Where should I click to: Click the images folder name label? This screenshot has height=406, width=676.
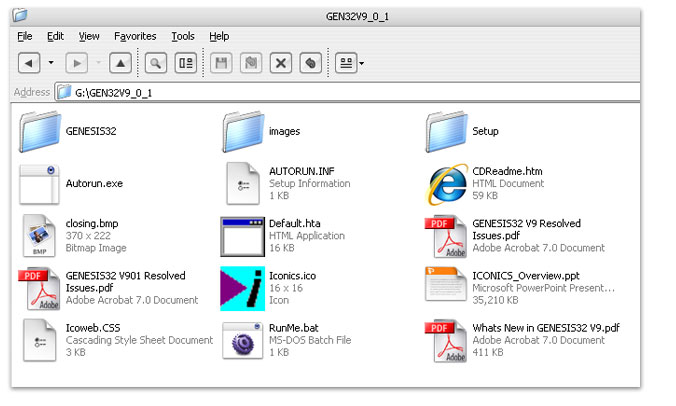(284, 131)
